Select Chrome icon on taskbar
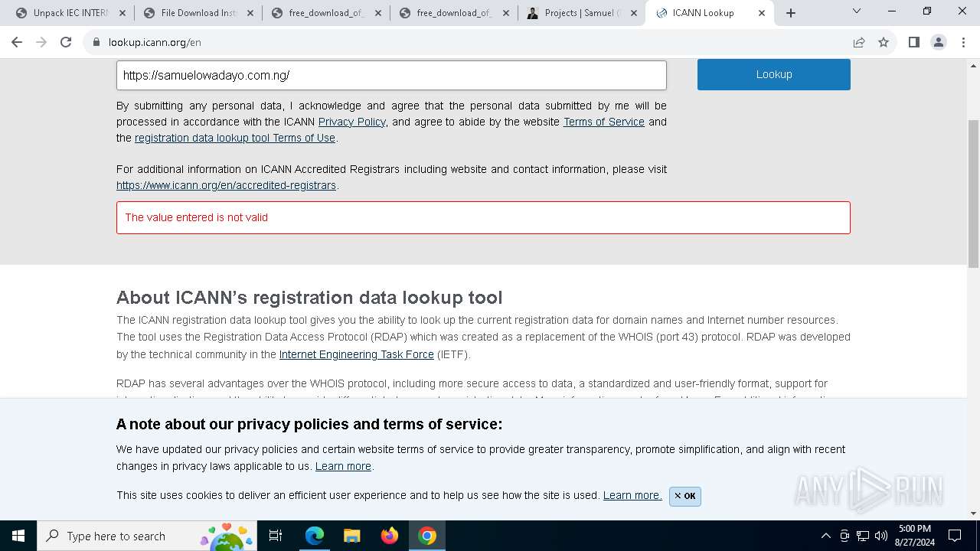This screenshot has width=980, height=551. (x=427, y=536)
